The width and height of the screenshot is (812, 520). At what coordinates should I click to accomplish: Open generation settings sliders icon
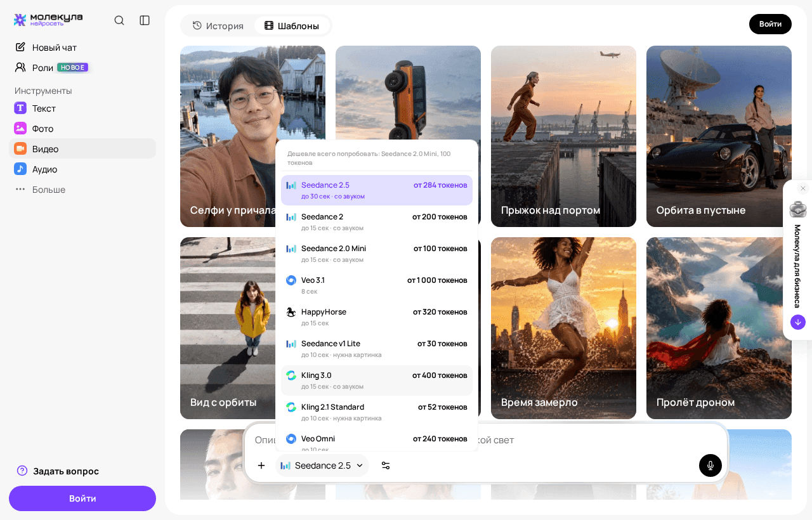[x=386, y=465]
